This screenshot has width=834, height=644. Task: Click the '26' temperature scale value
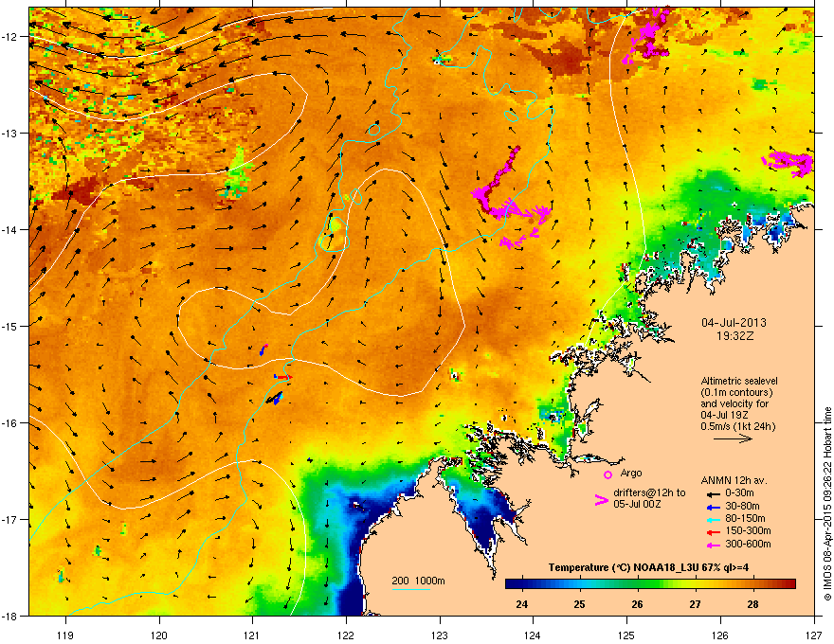coord(637,604)
